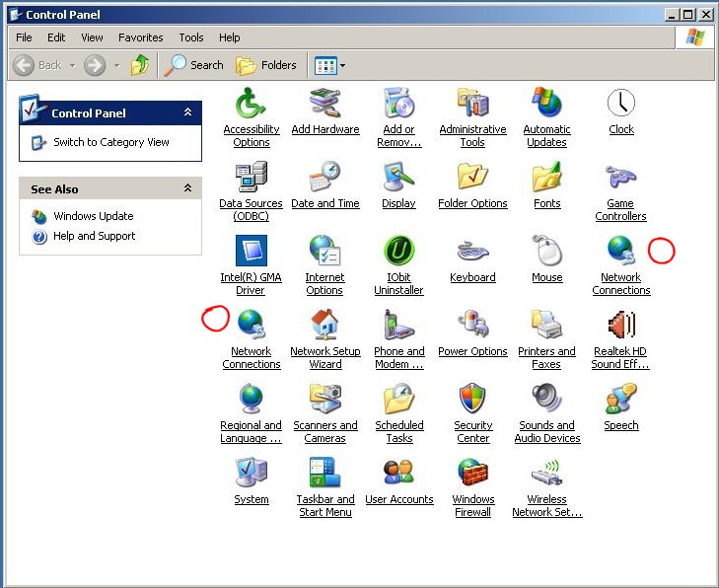Click the Up folder toolbar button
The height and width of the screenshot is (588, 719).
click(140, 65)
